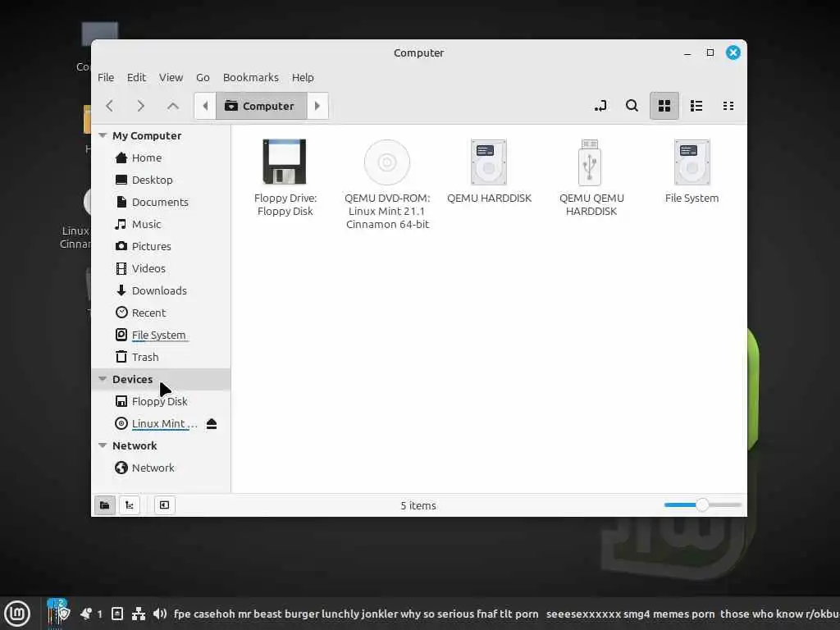Maximize the Computer window
840x630 pixels.
tap(710, 52)
